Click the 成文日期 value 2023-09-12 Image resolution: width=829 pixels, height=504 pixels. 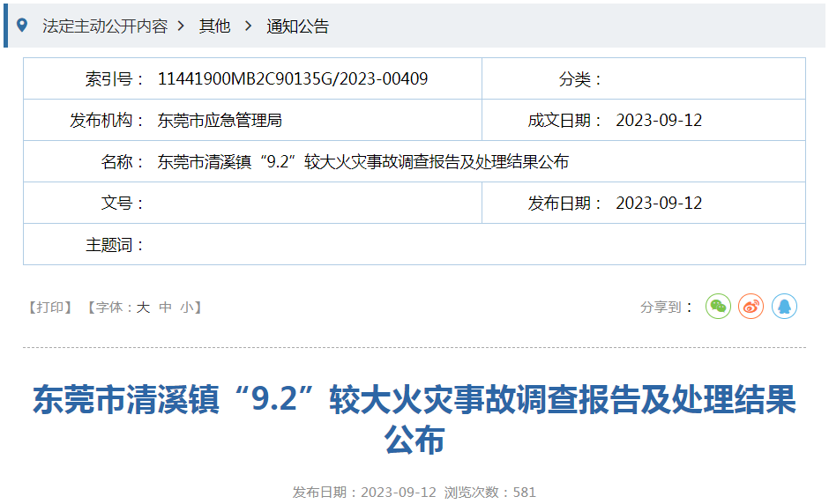(659, 121)
